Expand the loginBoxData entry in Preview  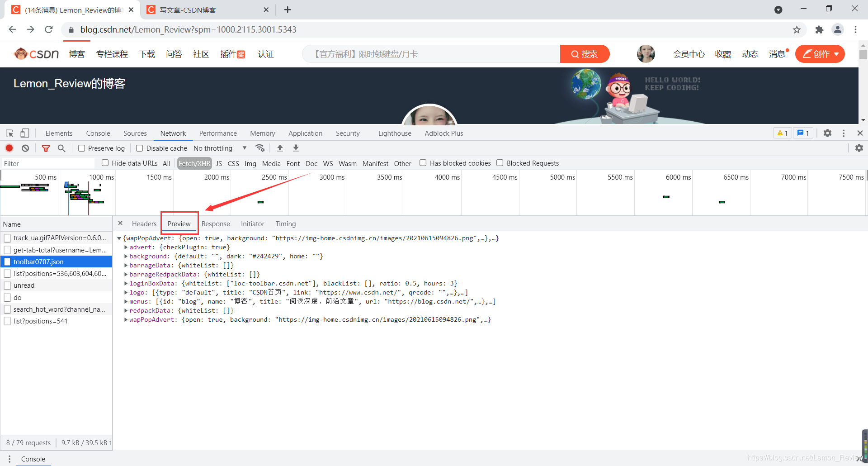click(x=126, y=283)
